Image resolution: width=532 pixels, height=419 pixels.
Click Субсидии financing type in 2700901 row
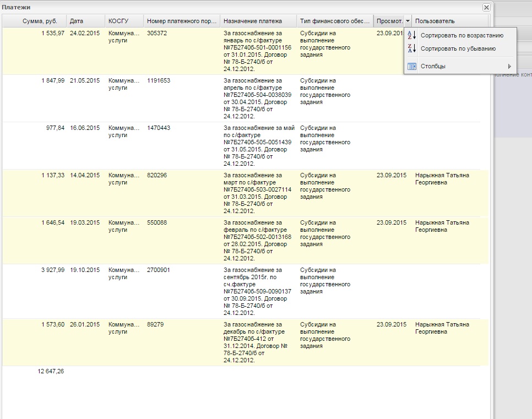325,281
